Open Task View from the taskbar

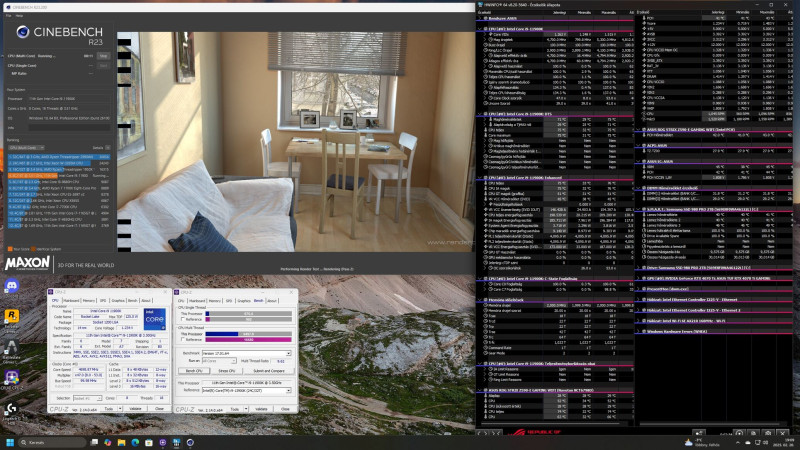coord(94,442)
